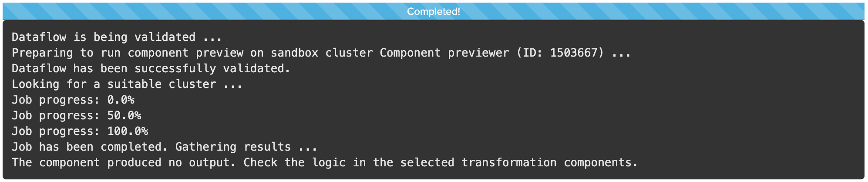Viewport: 868px width, 182px height.
Task: Click the "Job progress: 50.0%" log line
Action: [76, 116]
